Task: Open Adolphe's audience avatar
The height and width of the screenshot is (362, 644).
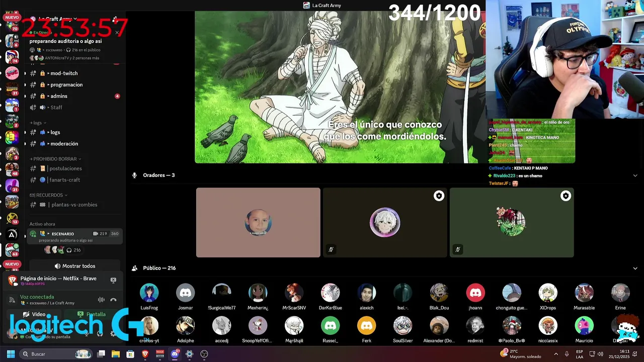Action: coord(185,326)
